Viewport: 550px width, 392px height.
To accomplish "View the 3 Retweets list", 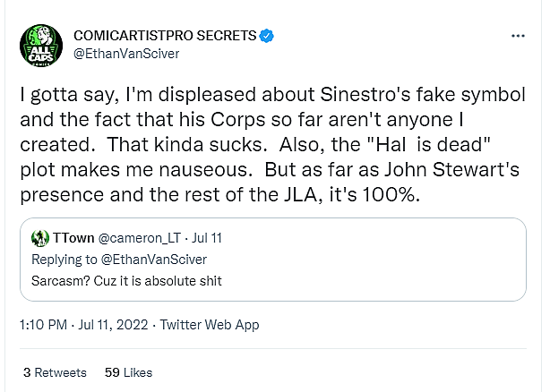I will point(55,371).
